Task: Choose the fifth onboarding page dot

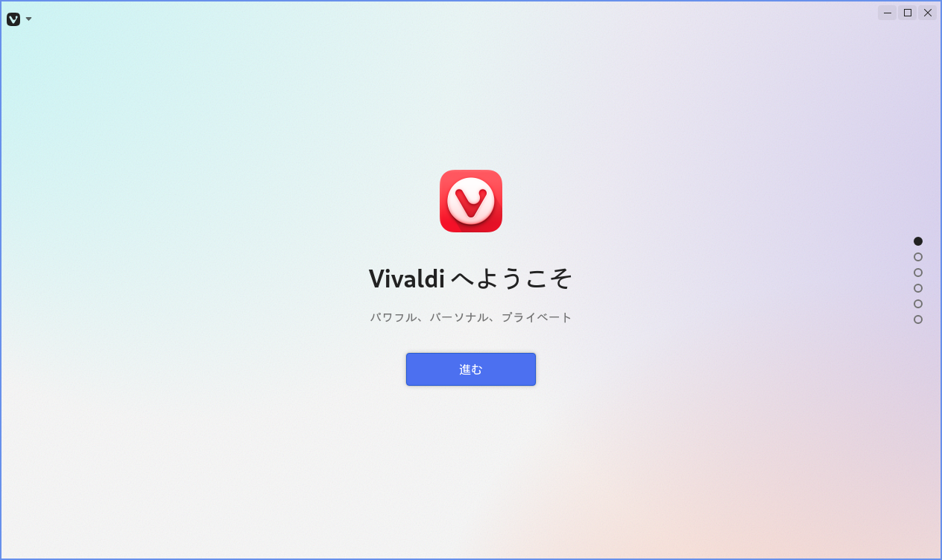Action: 918,304
